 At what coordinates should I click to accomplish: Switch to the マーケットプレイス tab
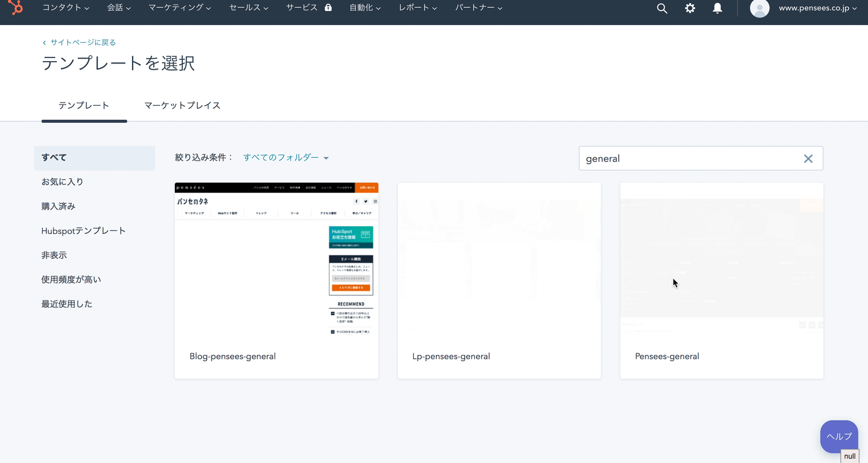pyautogui.click(x=182, y=106)
